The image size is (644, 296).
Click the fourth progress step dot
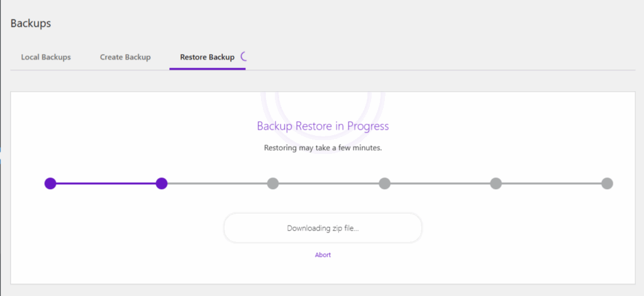(384, 184)
